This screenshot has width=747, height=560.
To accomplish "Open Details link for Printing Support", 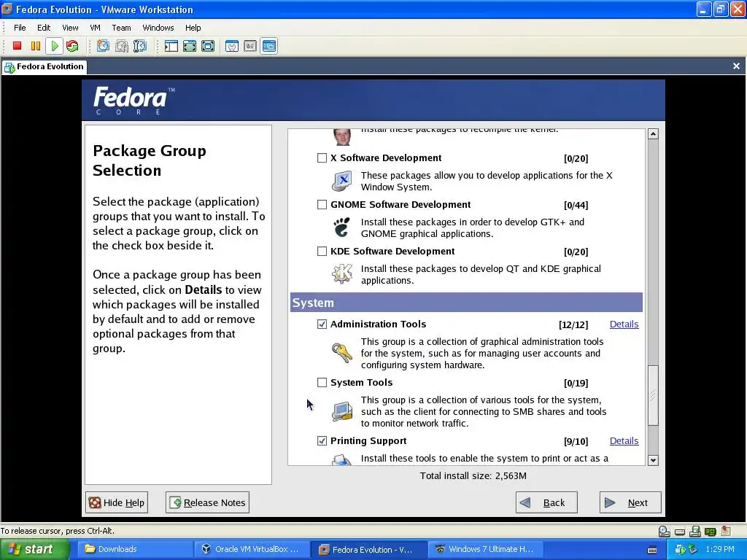I will click(x=624, y=441).
